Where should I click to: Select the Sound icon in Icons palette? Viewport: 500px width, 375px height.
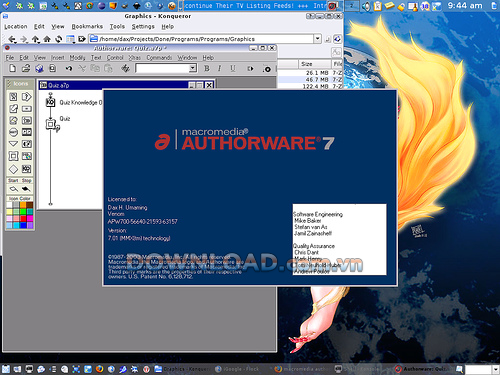pos(26,144)
